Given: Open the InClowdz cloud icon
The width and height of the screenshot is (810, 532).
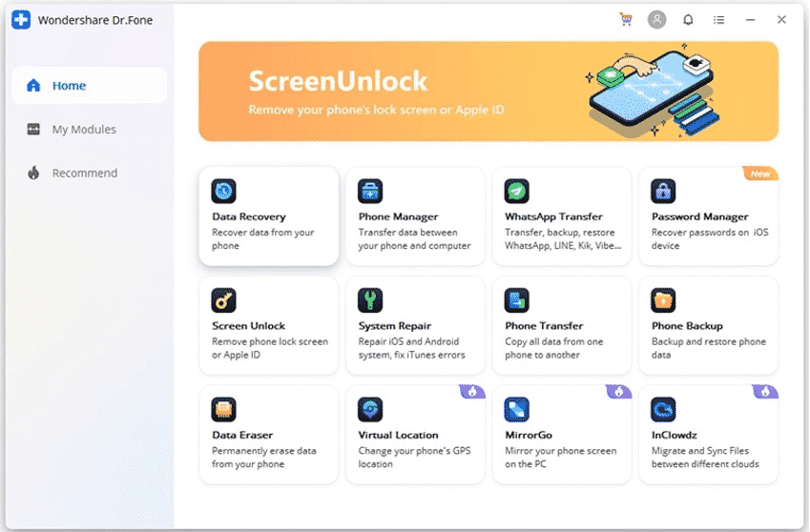Looking at the screenshot, I should tap(663, 410).
